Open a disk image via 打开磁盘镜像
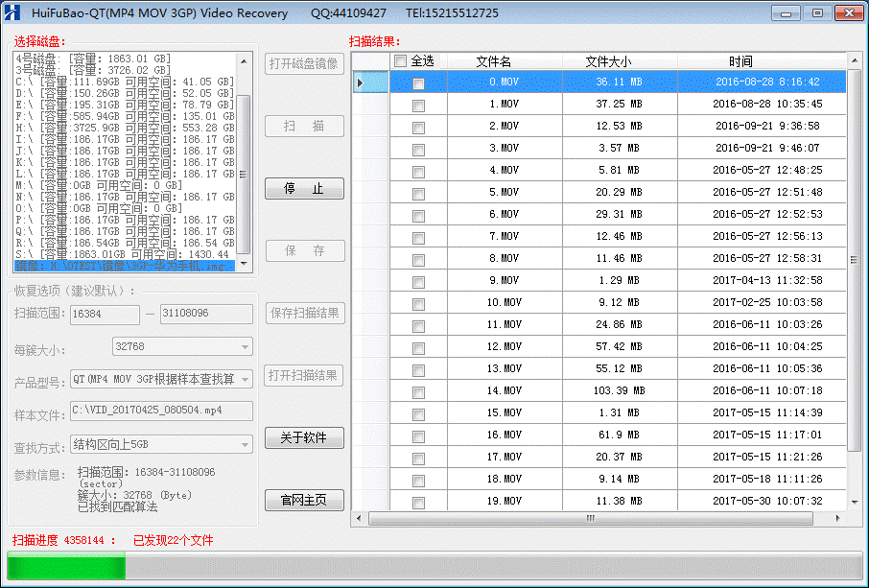The width and height of the screenshot is (869, 588). click(304, 64)
